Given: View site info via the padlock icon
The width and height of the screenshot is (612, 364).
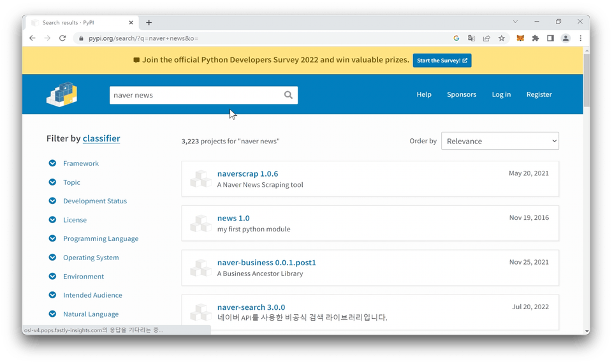Looking at the screenshot, I should (x=81, y=38).
